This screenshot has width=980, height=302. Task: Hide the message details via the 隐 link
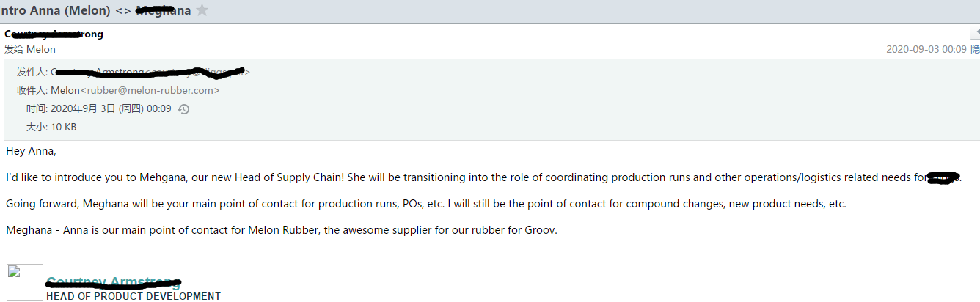pos(976,49)
